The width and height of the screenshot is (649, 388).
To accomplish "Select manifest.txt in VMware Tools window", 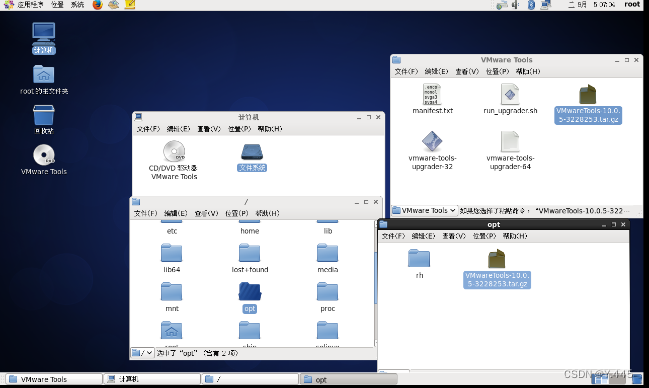I will pyautogui.click(x=432, y=99).
